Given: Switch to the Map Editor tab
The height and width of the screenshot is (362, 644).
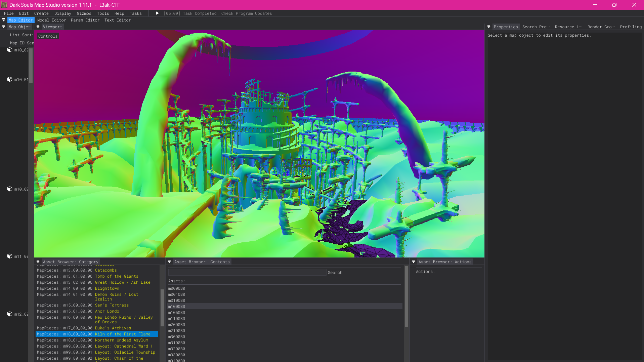Looking at the screenshot, I should [21, 20].
